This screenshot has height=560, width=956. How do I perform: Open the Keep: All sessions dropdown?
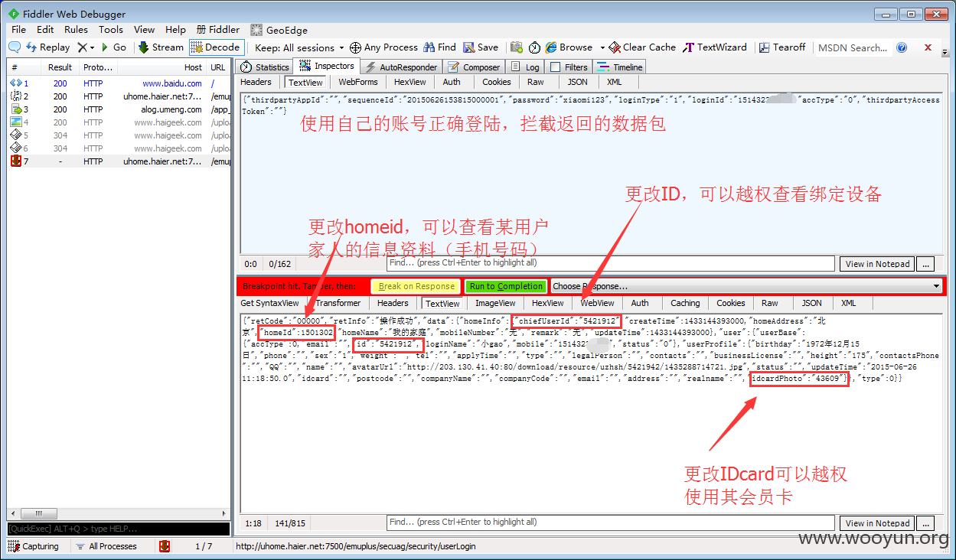tap(299, 47)
